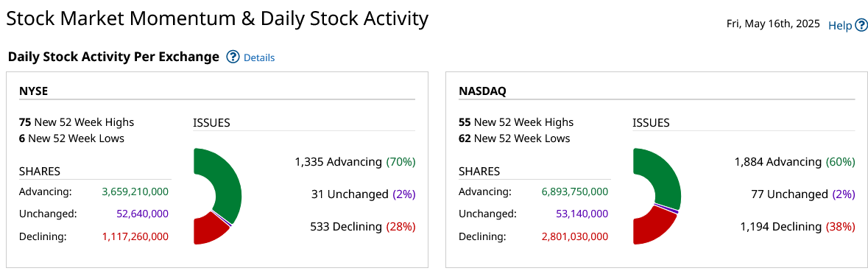Click NYSE advancing shares value 3,659,210,000
Viewport: 868px width, 271px height.
[135, 191]
